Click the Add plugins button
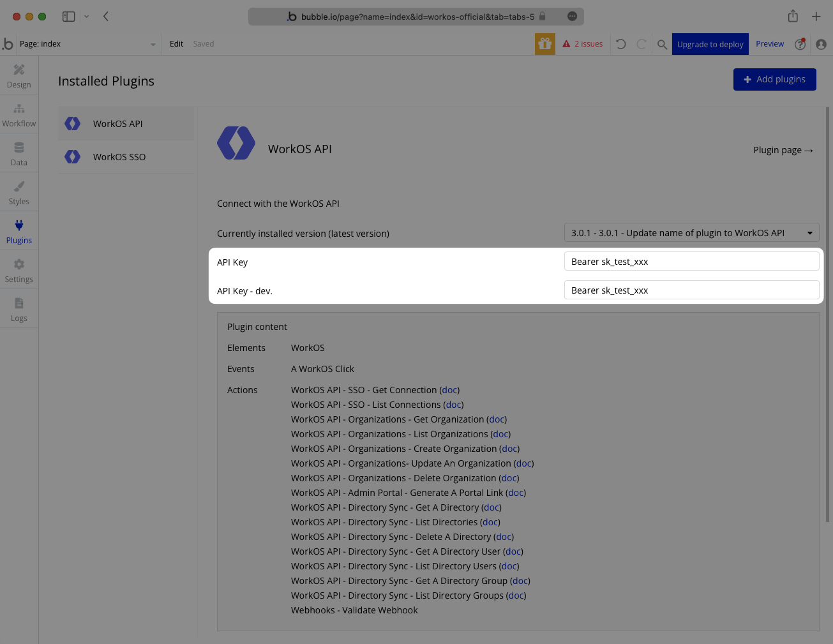The width and height of the screenshot is (833, 644). click(774, 79)
